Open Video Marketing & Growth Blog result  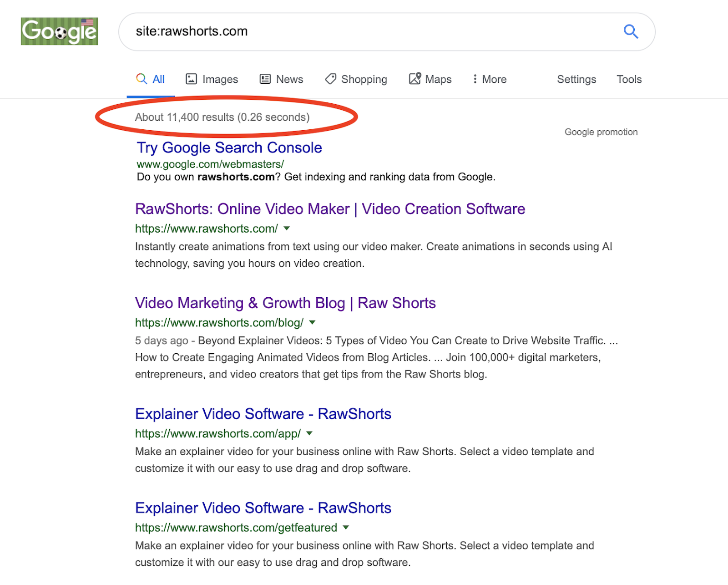point(285,303)
